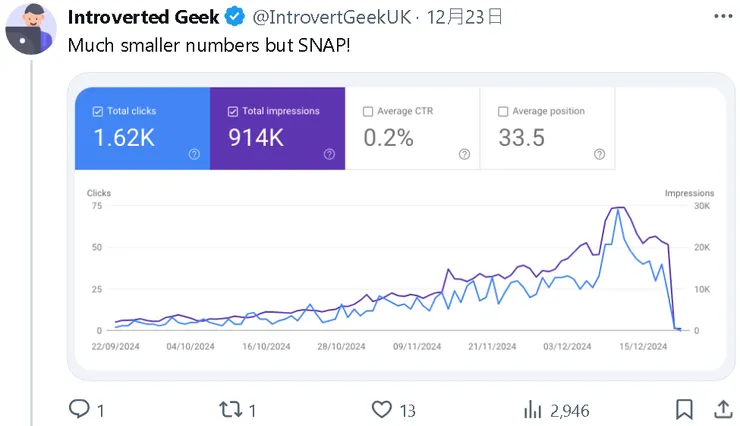Repost this tweet via retweet icon
The image size is (740, 426).
[x=230, y=409]
